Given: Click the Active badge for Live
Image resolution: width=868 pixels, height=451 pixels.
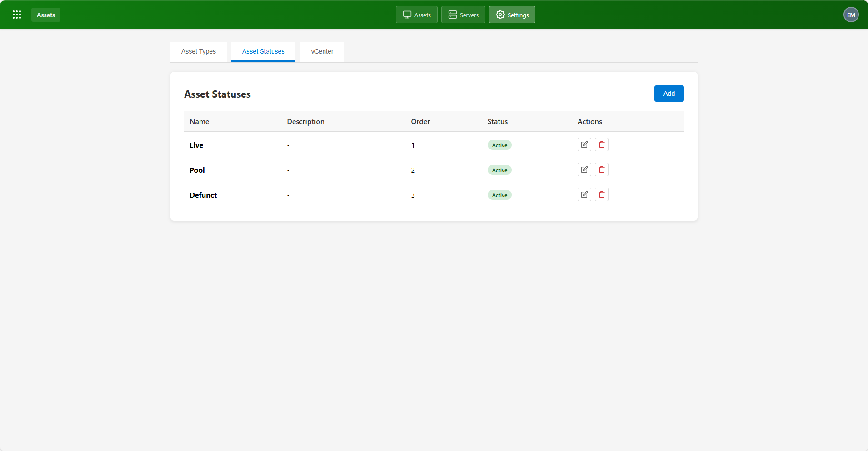Looking at the screenshot, I should pos(499,145).
